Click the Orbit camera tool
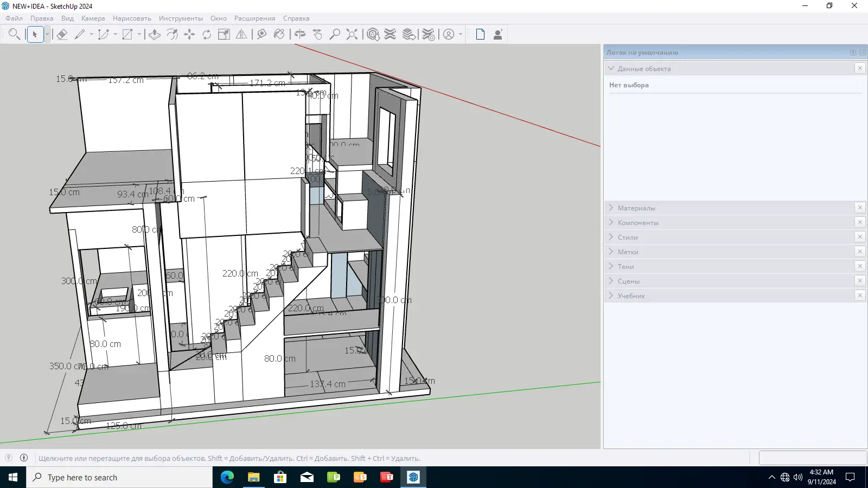The height and width of the screenshot is (488, 868). pos(300,35)
